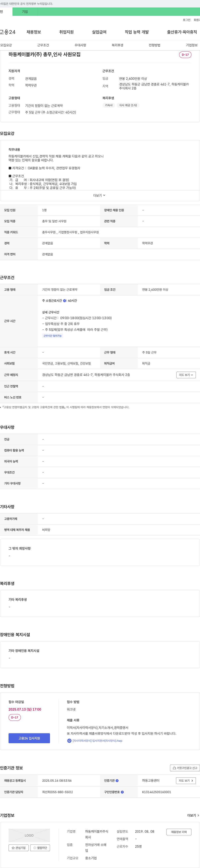200x868 pixels.
Task: Click the 로그인 link
Action: (x=186, y=20)
